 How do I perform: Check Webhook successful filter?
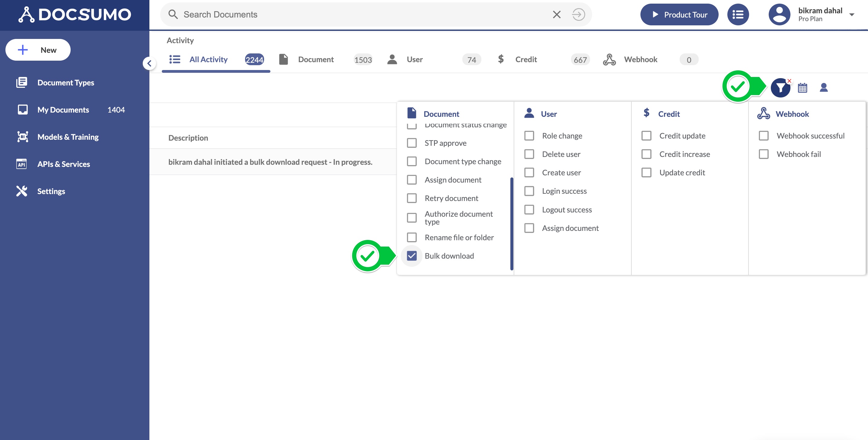coord(764,136)
